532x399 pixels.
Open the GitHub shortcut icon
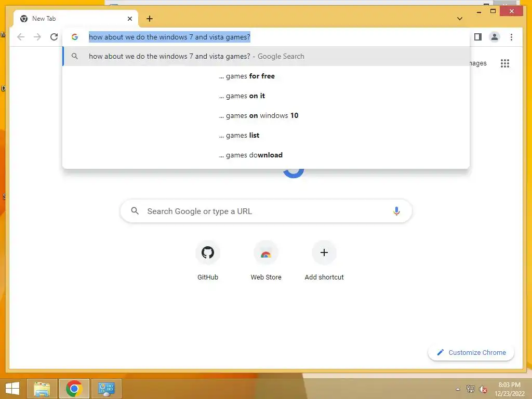pos(208,252)
